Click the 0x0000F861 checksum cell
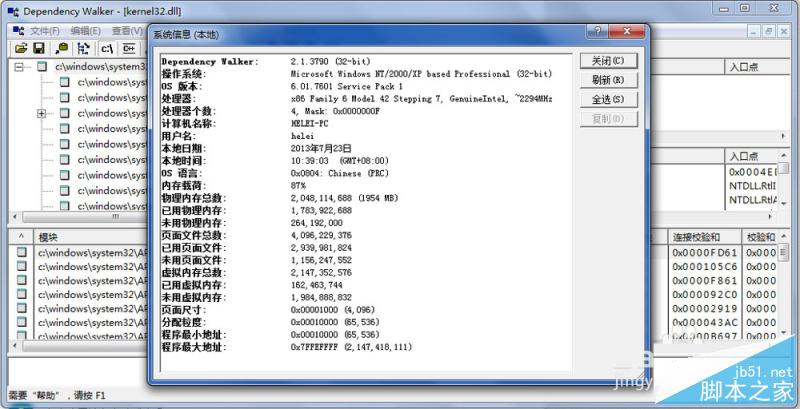This screenshot has height=409, width=800. coord(705,280)
